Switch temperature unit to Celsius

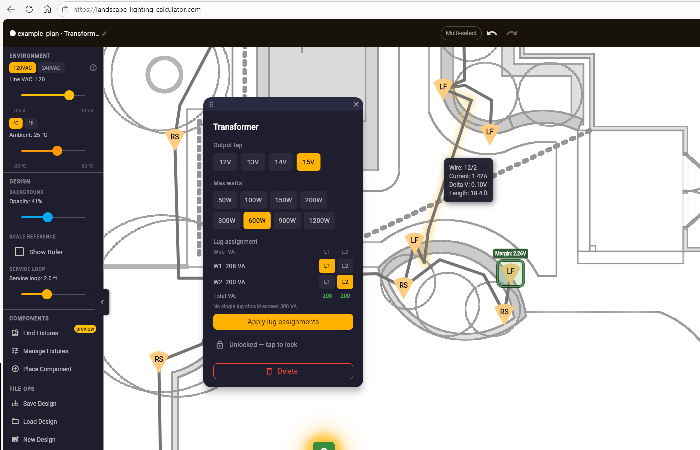click(16, 123)
